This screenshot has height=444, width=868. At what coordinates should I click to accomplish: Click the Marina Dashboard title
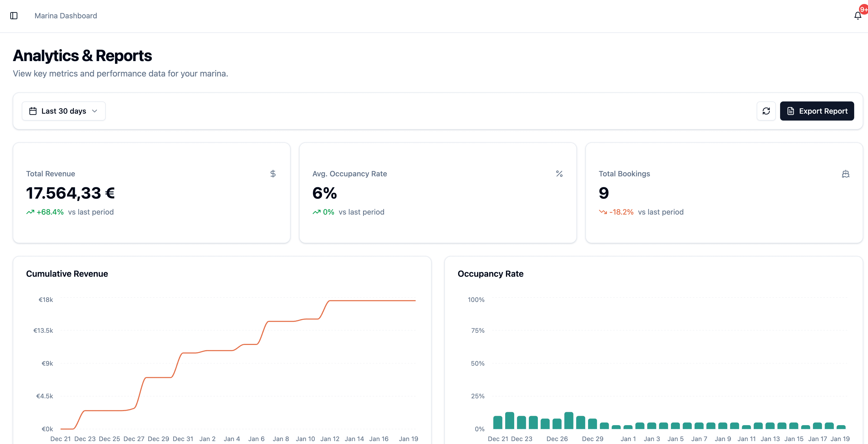(65, 16)
